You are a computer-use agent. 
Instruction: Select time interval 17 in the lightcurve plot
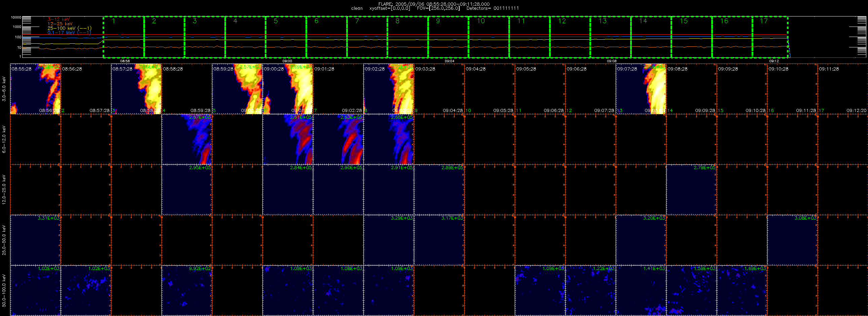click(770, 37)
